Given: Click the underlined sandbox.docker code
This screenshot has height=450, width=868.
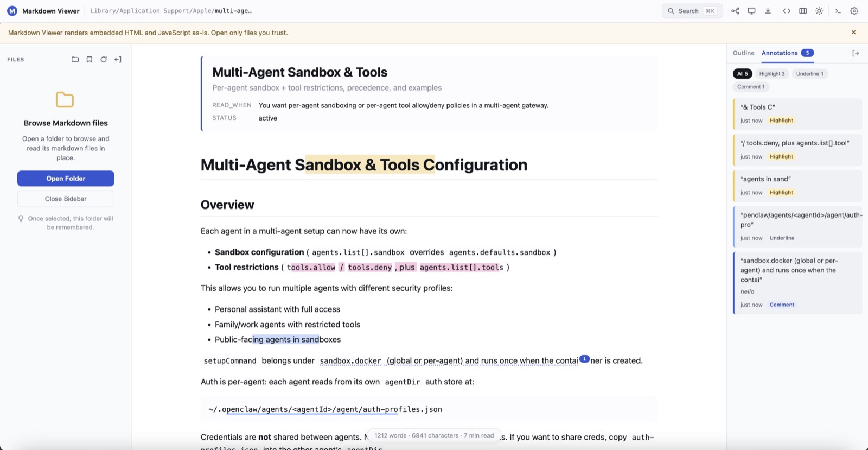Looking at the screenshot, I should (350, 361).
